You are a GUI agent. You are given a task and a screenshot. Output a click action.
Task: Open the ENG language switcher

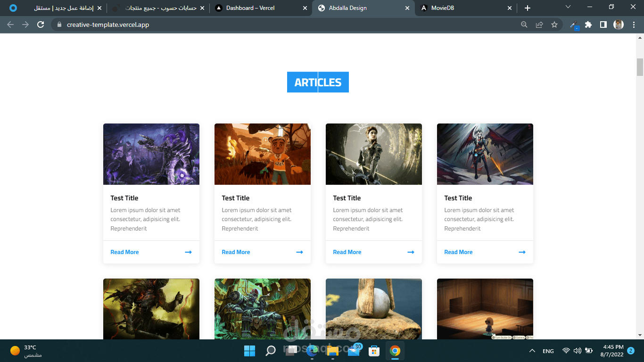(x=548, y=351)
